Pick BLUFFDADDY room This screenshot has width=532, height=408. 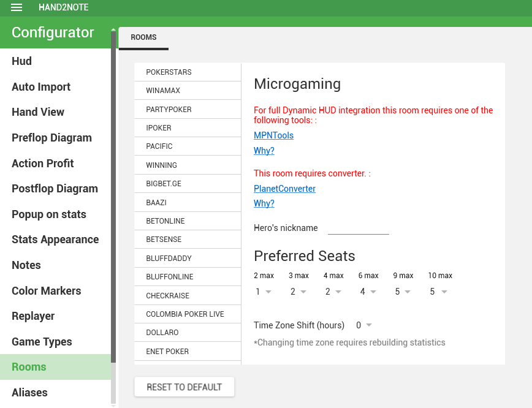point(188,258)
